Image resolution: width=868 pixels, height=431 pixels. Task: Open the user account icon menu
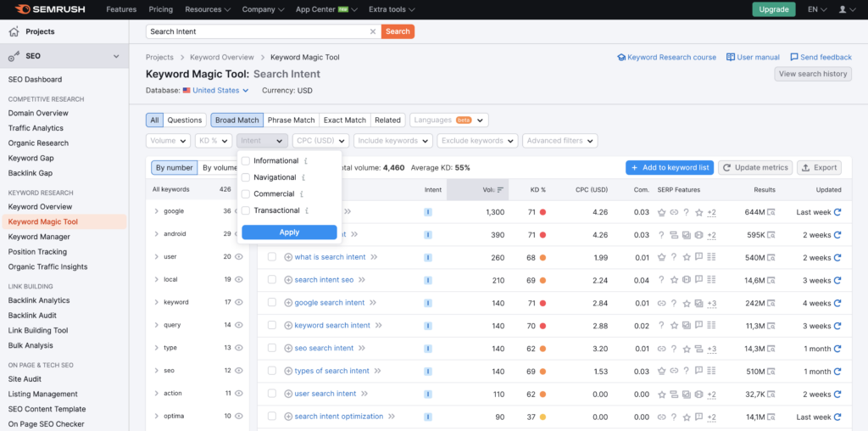(847, 9)
